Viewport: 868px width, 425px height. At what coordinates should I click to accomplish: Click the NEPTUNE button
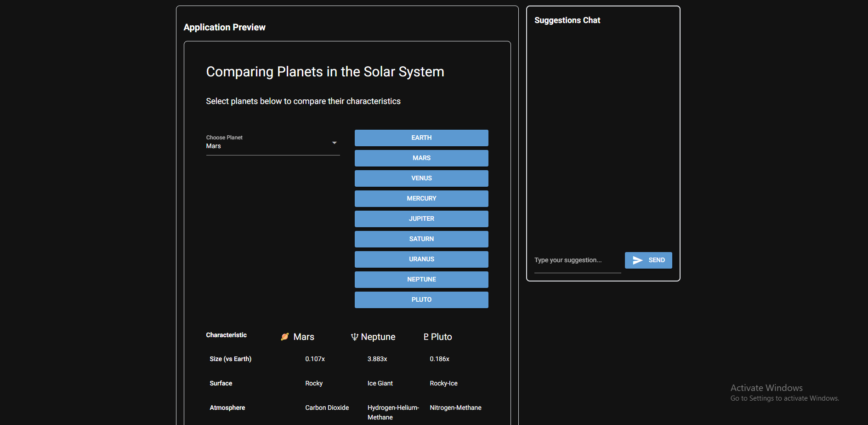[x=421, y=280]
